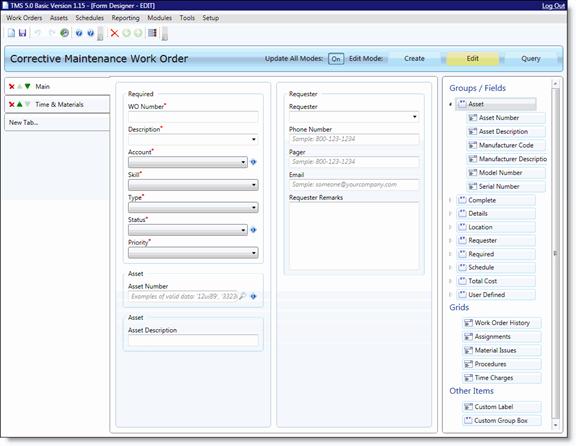Move the Main tab down with green arrow
The height and width of the screenshot is (446, 576).
tap(28, 87)
